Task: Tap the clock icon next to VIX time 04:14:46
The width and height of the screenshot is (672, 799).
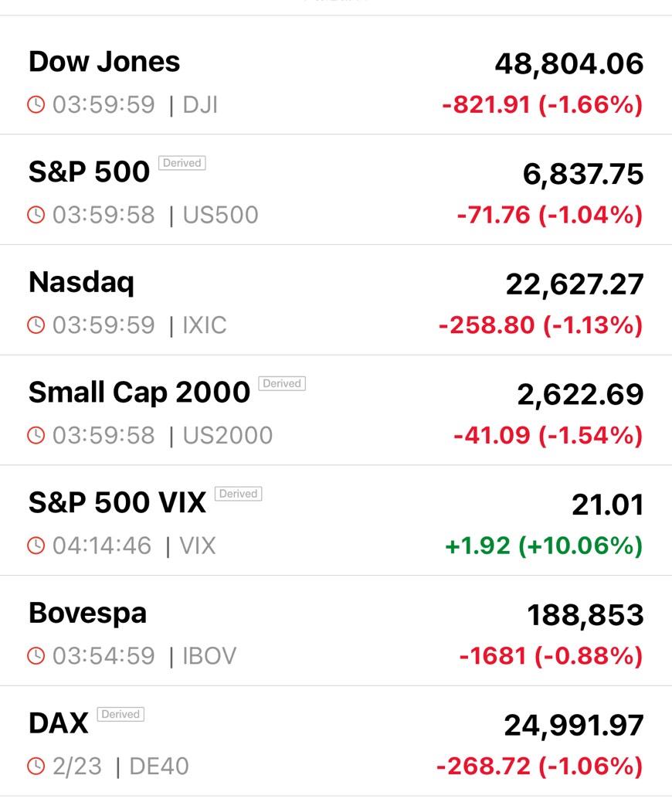Action: tap(36, 546)
